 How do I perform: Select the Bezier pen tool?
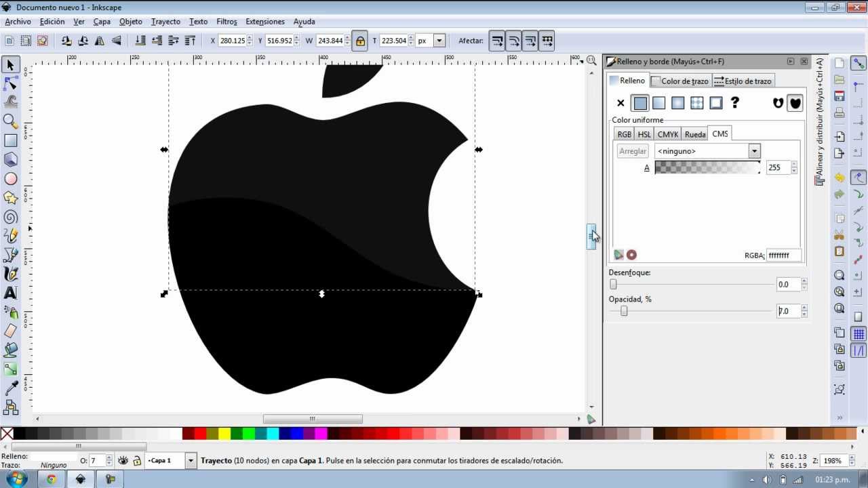9,255
